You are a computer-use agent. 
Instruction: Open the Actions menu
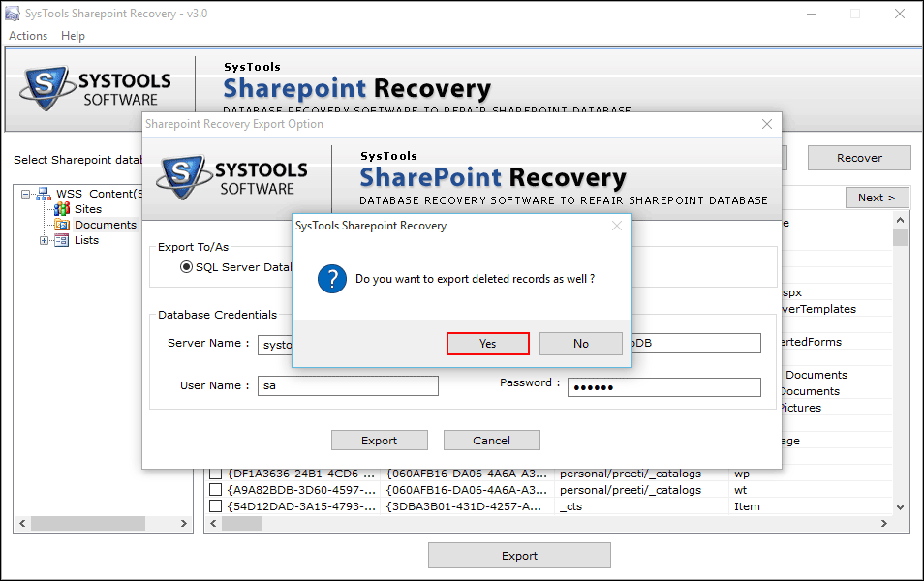[x=28, y=36]
